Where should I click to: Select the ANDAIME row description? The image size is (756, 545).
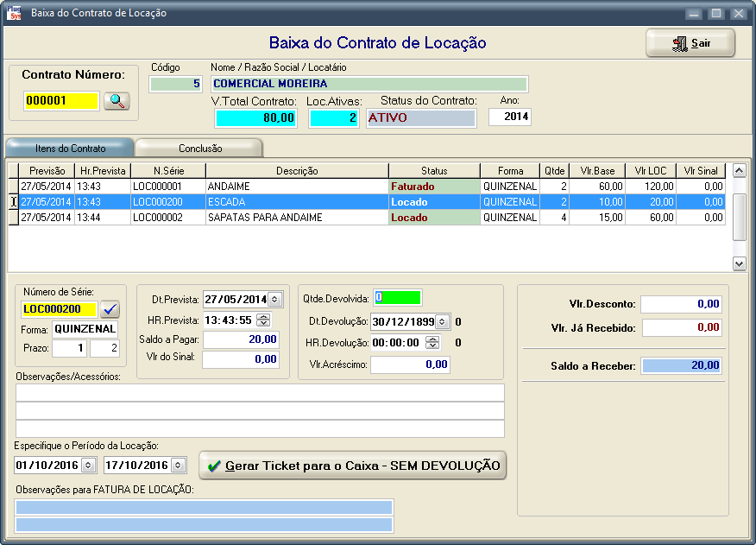(x=297, y=187)
